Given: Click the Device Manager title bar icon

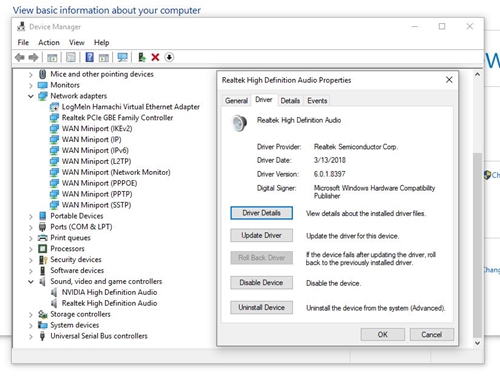Looking at the screenshot, I should point(21,27).
